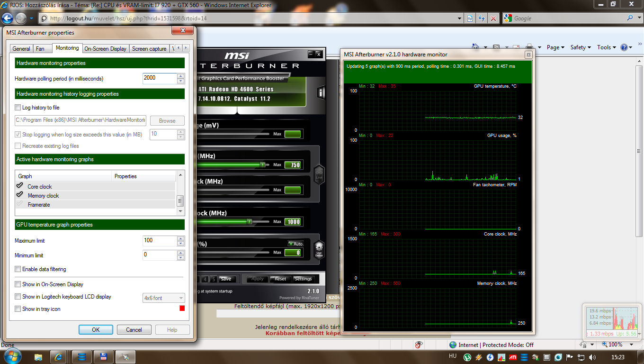644x364 pixels.
Task: Click IE Stop loading icon
Action: (x=493, y=18)
